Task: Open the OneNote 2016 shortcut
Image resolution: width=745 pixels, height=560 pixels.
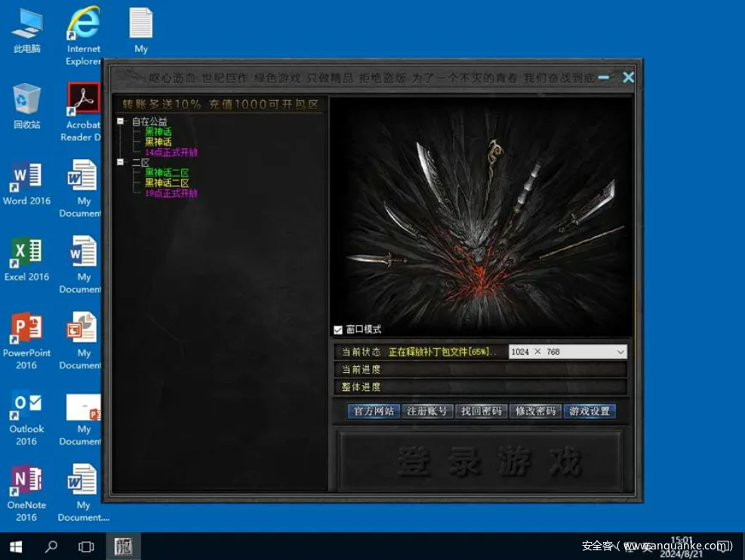Action: (26, 494)
